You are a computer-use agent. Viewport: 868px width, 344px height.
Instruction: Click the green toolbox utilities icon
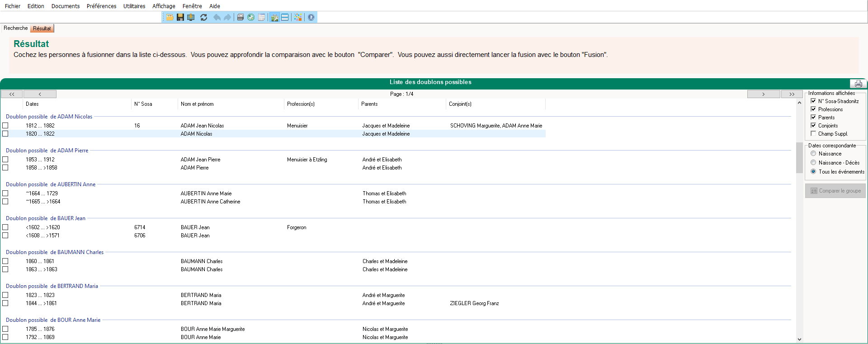[x=274, y=17]
